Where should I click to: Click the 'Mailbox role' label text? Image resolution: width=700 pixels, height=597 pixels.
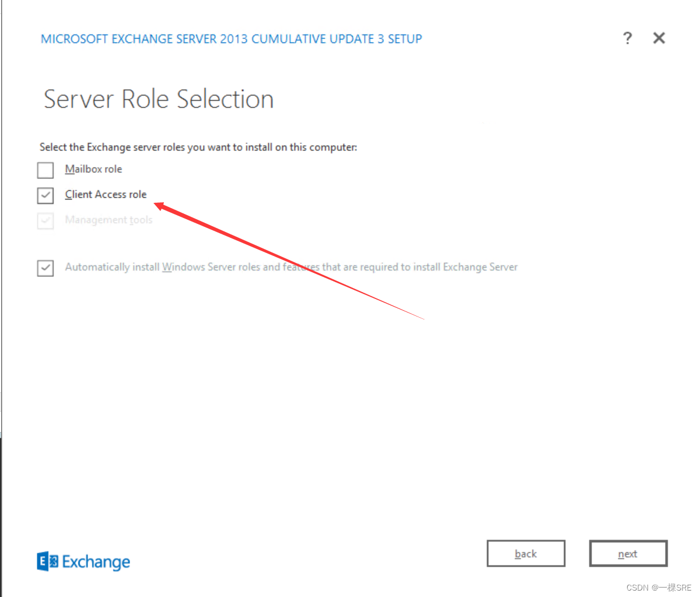[93, 169]
